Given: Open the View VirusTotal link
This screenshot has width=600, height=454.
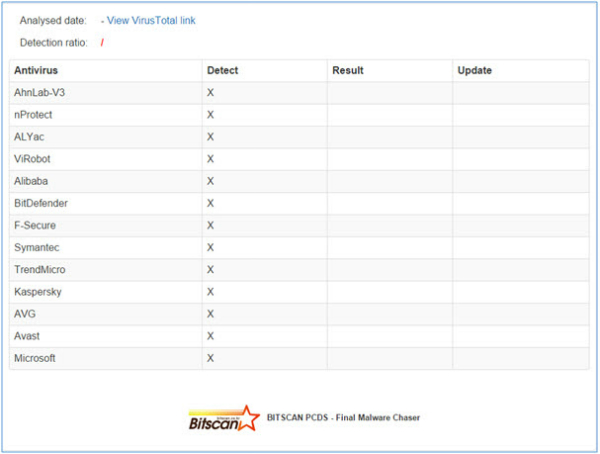Looking at the screenshot, I should (x=151, y=21).
